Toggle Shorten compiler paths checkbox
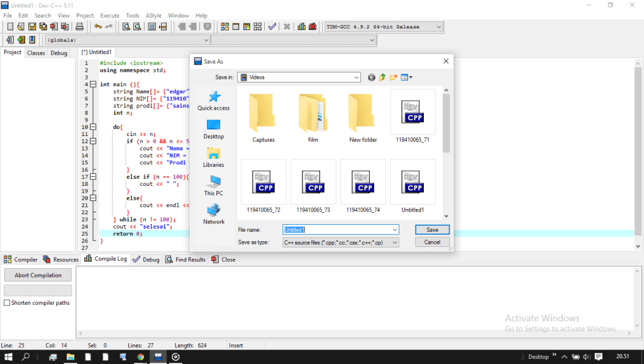The image size is (644, 364). tap(7, 303)
